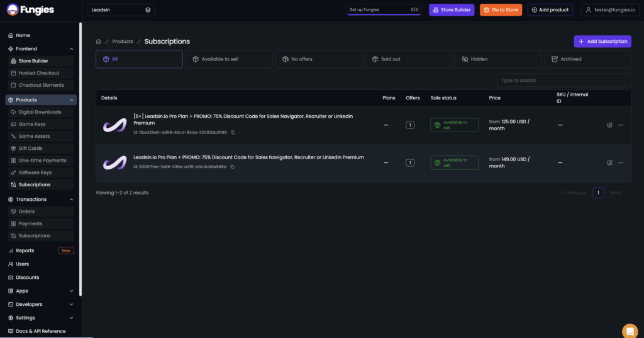Screen dimensions: 644x338
Task: Open Orders under Transactions
Action: click(x=40, y=211)
